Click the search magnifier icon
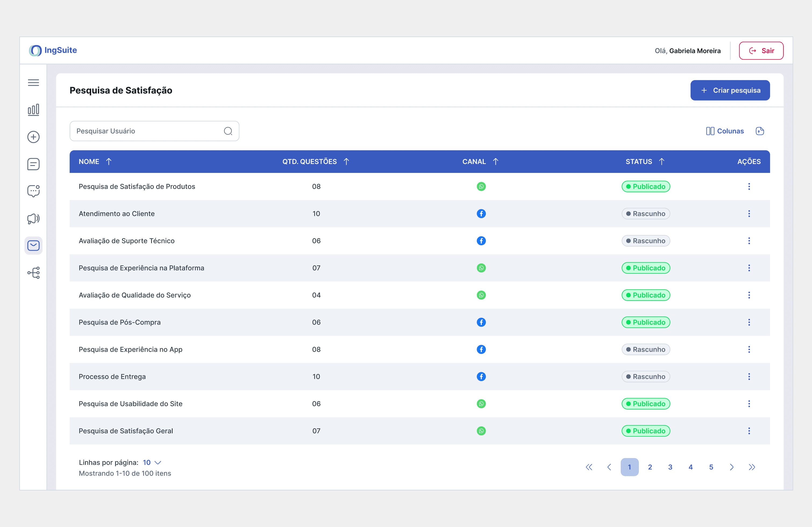Image resolution: width=812 pixels, height=527 pixels. click(228, 131)
